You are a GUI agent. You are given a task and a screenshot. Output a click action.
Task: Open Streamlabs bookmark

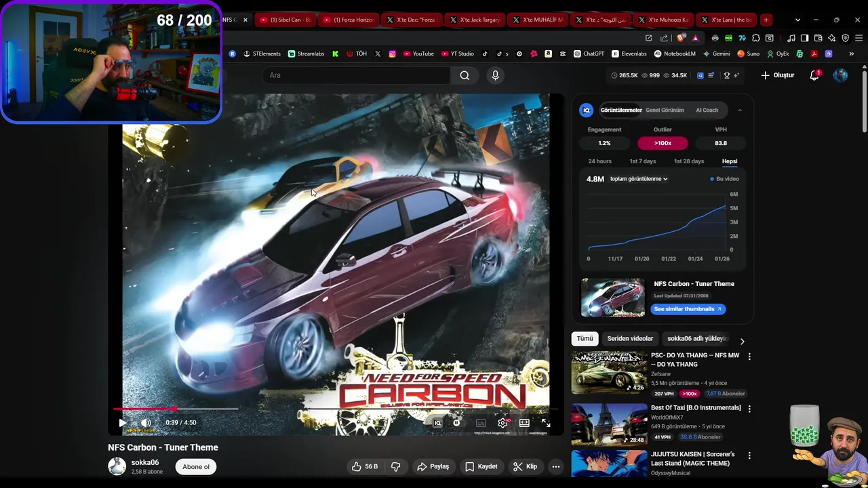(306, 54)
